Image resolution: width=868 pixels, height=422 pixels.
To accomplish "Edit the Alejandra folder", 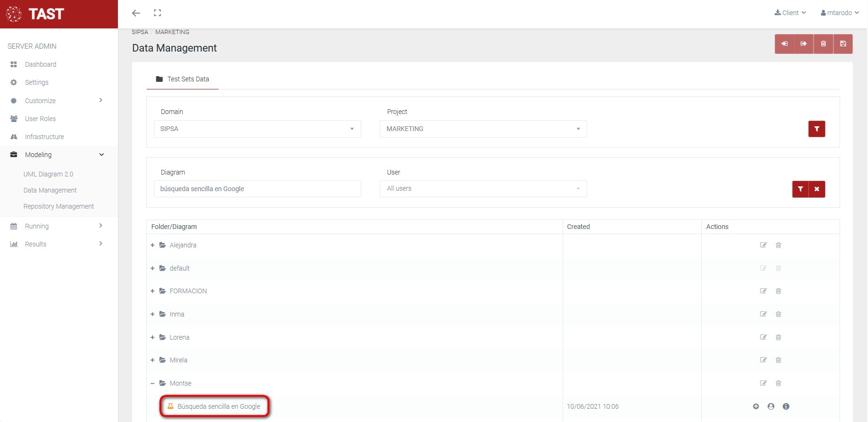I will pos(763,245).
